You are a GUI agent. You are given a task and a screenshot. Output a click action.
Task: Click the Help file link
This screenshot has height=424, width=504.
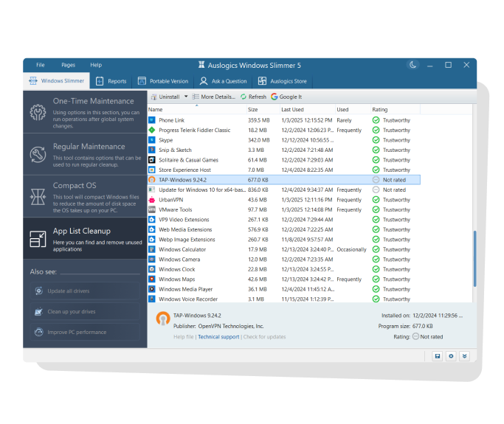pos(184,337)
